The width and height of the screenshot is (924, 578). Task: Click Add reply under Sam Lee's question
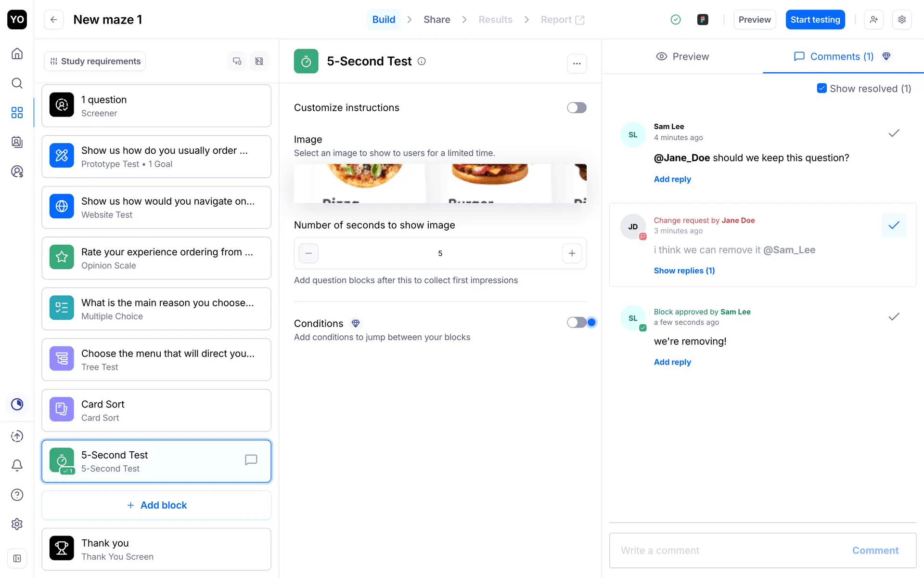672,179
